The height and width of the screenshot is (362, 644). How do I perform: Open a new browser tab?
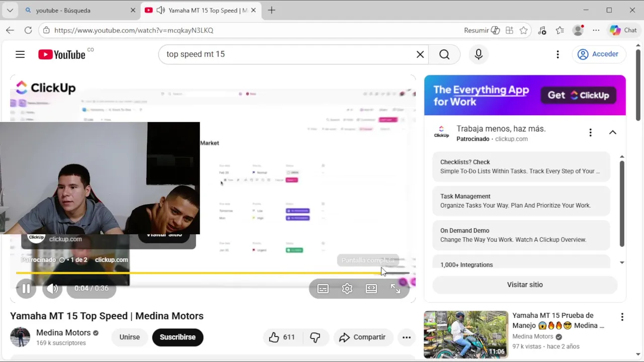[272, 10]
